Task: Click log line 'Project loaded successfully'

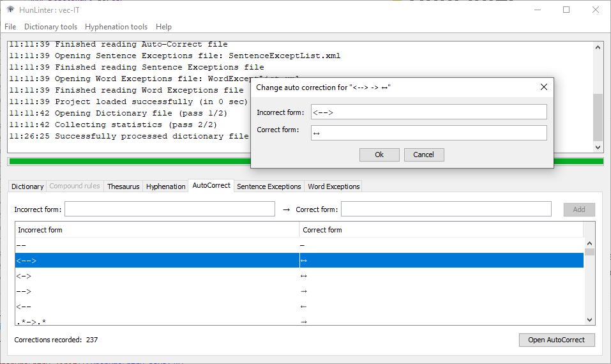Action: click(x=128, y=102)
